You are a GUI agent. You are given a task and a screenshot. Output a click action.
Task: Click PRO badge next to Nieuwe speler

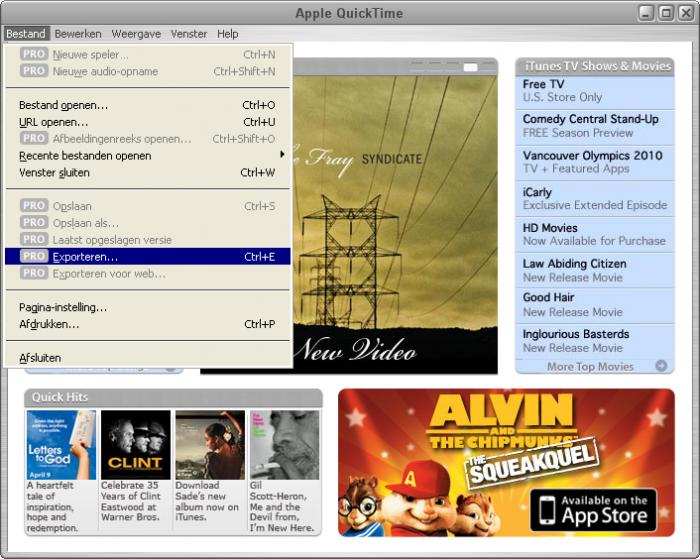(34, 54)
